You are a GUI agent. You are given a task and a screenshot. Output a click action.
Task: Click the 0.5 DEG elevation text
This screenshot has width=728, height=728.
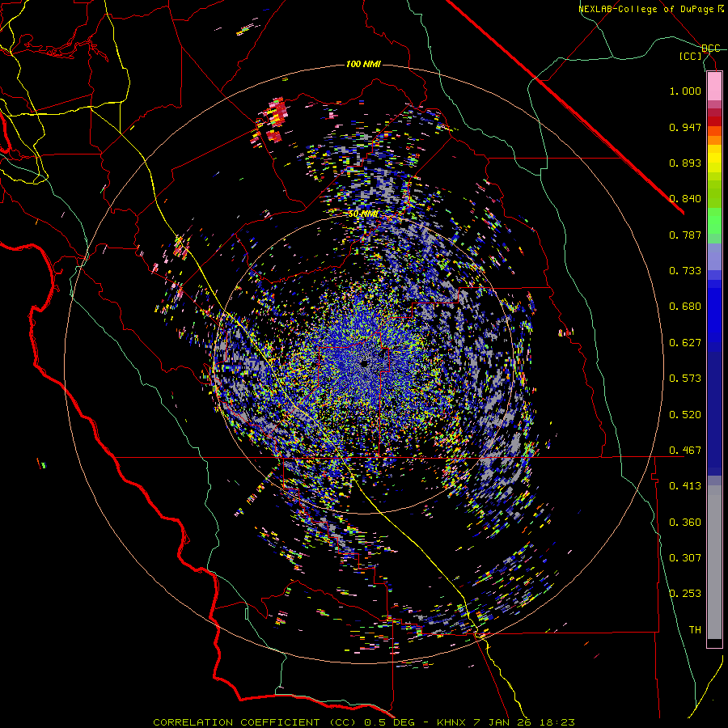(x=390, y=722)
